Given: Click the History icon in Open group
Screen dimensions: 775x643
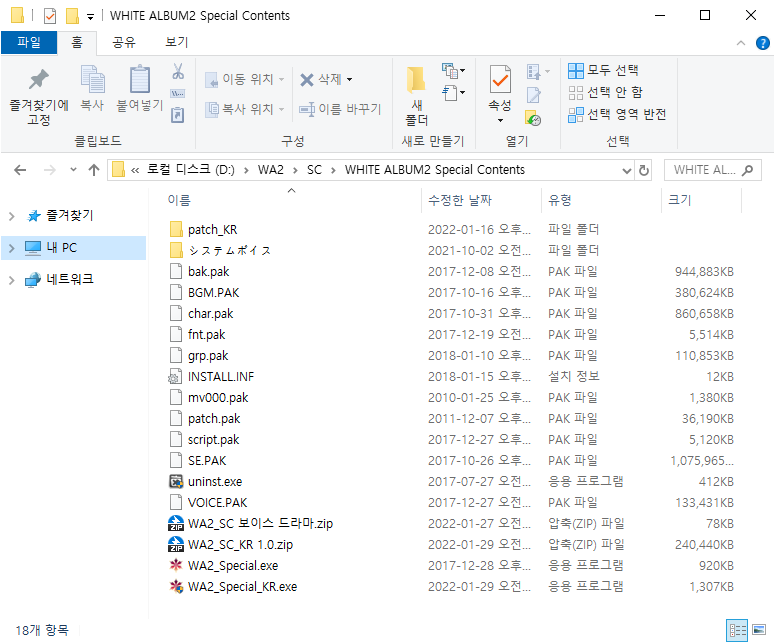Looking at the screenshot, I should pos(534,118).
